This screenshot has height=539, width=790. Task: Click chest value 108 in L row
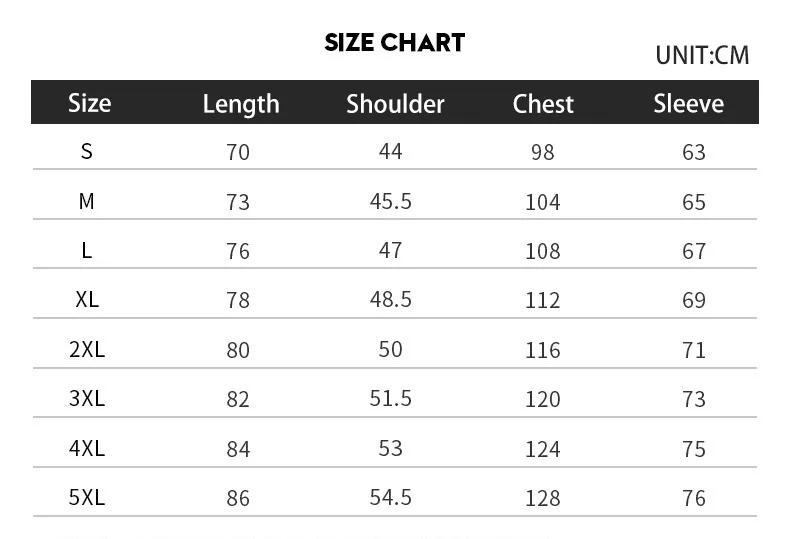tap(543, 251)
